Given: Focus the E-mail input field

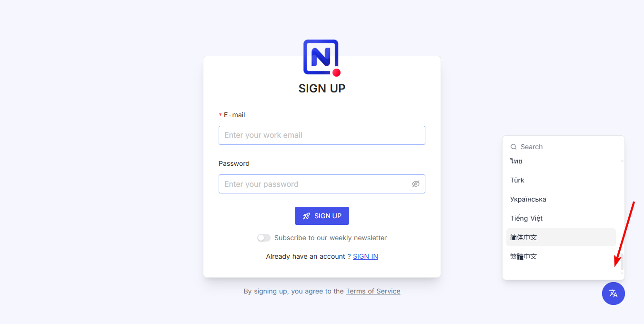Looking at the screenshot, I should [x=322, y=135].
